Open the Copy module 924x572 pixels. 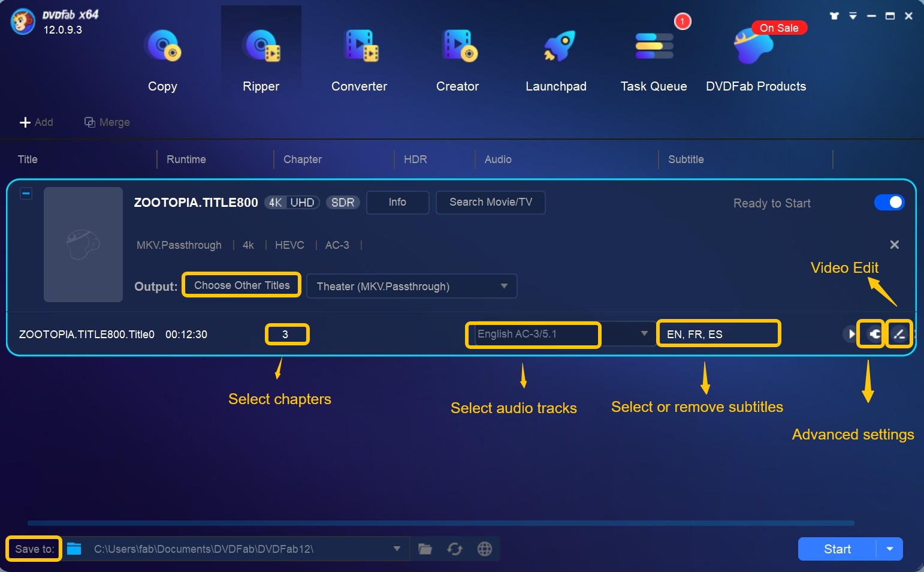point(162,60)
